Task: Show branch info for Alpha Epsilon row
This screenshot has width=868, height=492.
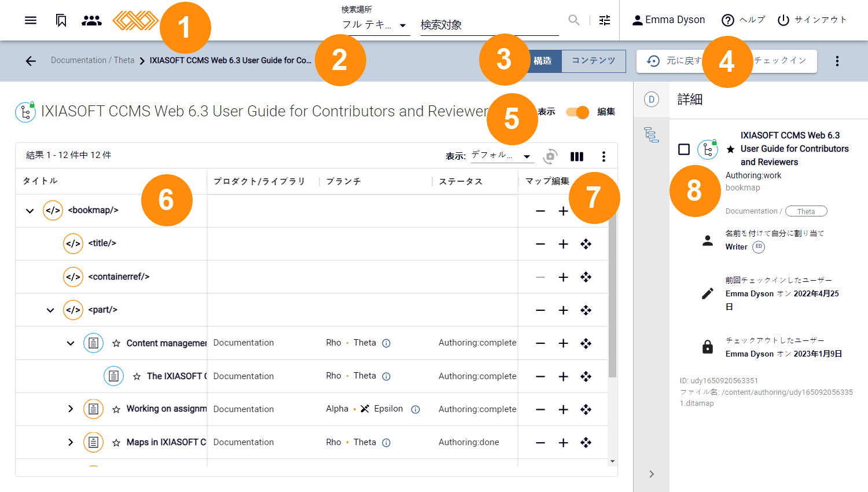Action: pos(415,409)
